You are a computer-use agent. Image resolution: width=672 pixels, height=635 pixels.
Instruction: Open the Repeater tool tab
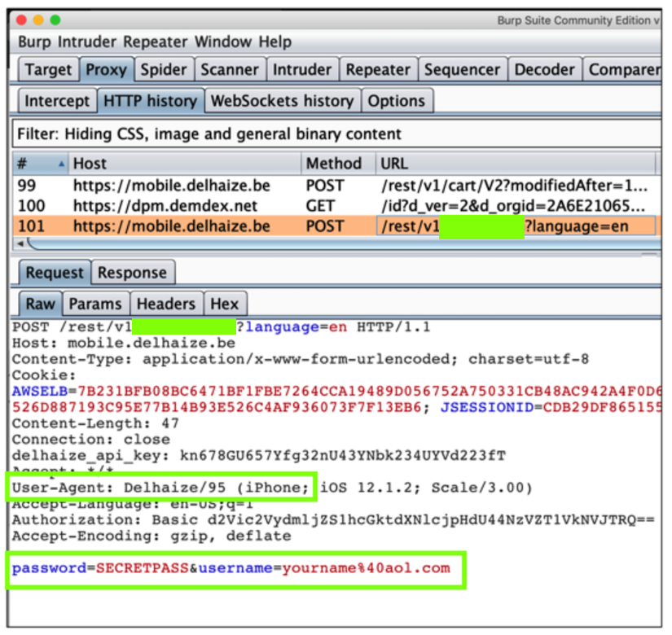(x=378, y=69)
